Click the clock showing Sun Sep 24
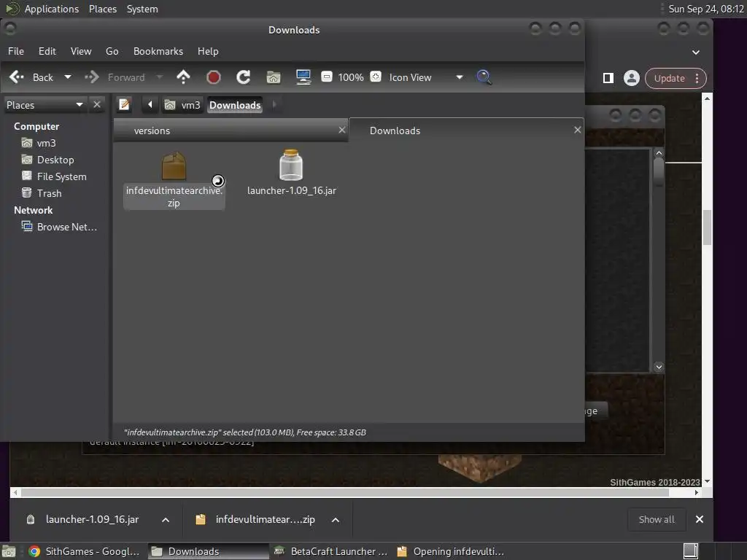Screen dimensions: 747x560 pos(706,9)
